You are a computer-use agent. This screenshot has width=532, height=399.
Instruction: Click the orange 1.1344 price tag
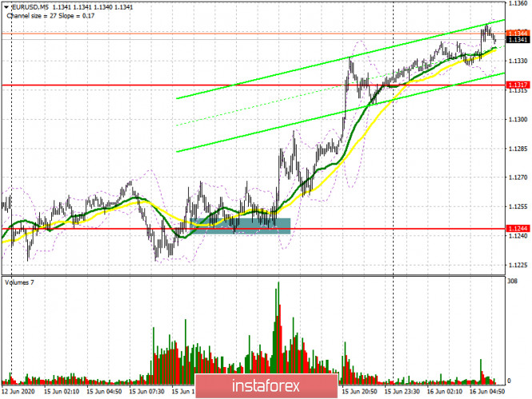(517, 33)
